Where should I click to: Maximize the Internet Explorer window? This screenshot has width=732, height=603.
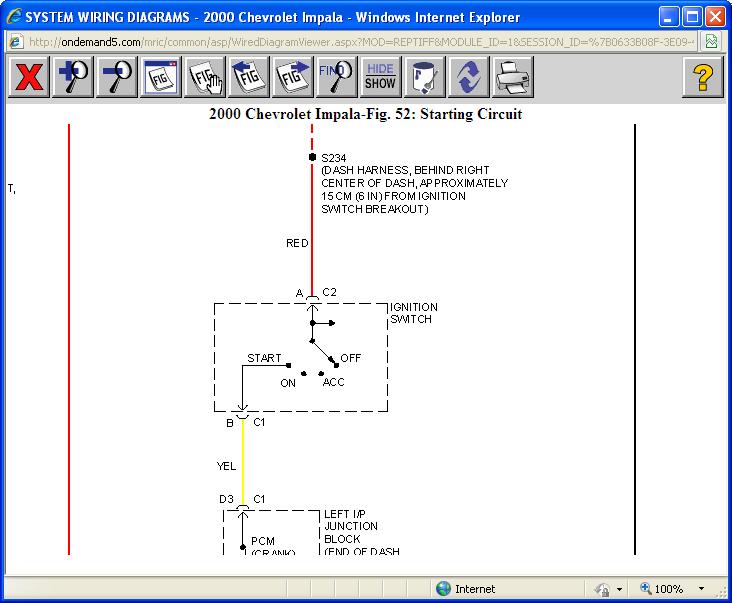[x=692, y=17]
